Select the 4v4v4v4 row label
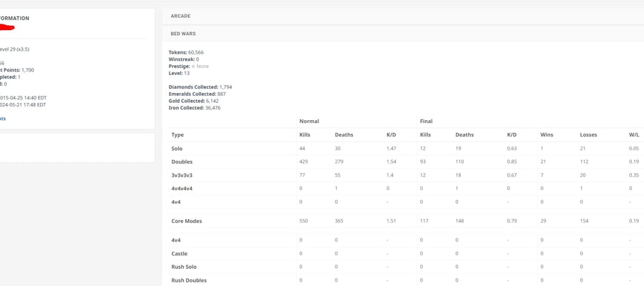This screenshot has width=644, height=286. 182,188
